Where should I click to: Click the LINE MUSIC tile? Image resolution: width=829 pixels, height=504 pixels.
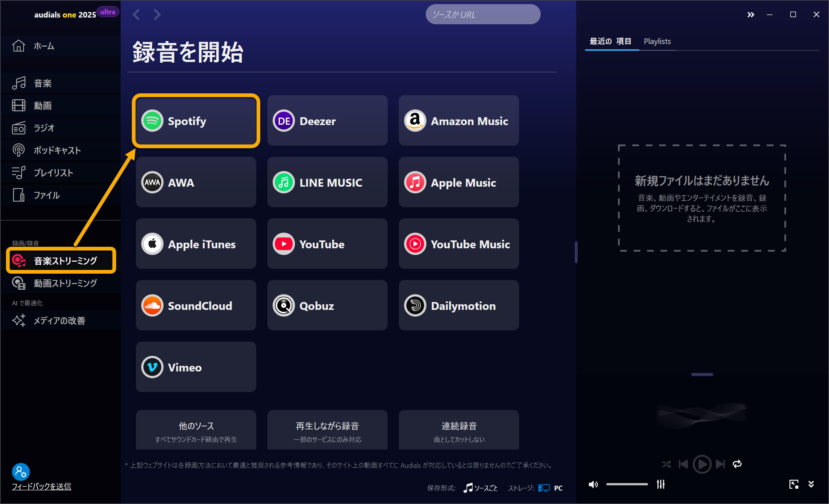tap(327, 182)
